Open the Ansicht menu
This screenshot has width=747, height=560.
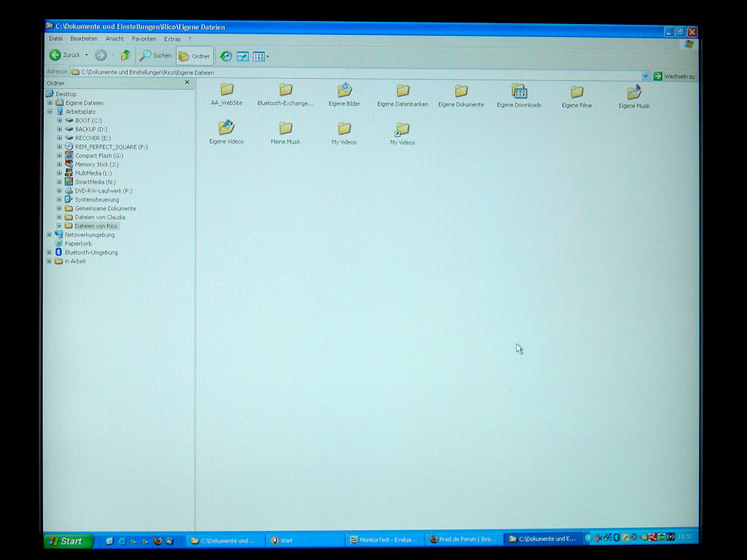pyautogui.click(x=115, y=39)
